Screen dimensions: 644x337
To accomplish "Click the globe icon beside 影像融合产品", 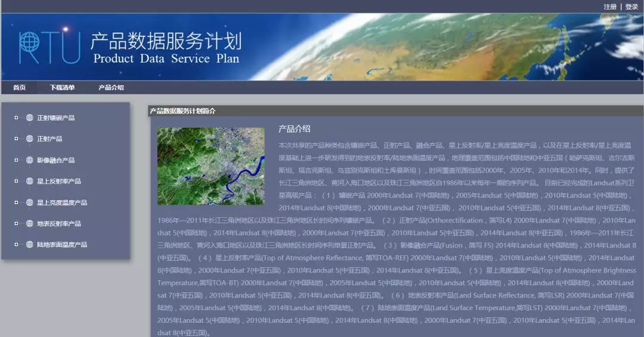I will 30,160.
